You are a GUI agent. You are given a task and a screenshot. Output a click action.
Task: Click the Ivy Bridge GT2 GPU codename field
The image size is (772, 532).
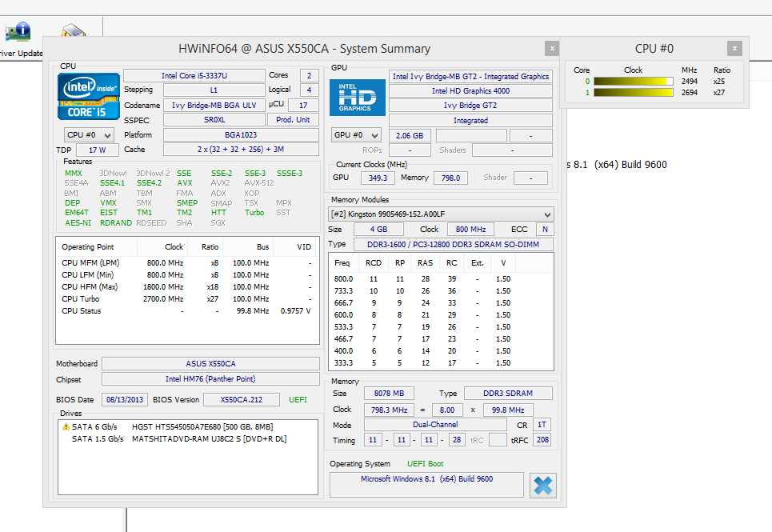tap(470, 106)
